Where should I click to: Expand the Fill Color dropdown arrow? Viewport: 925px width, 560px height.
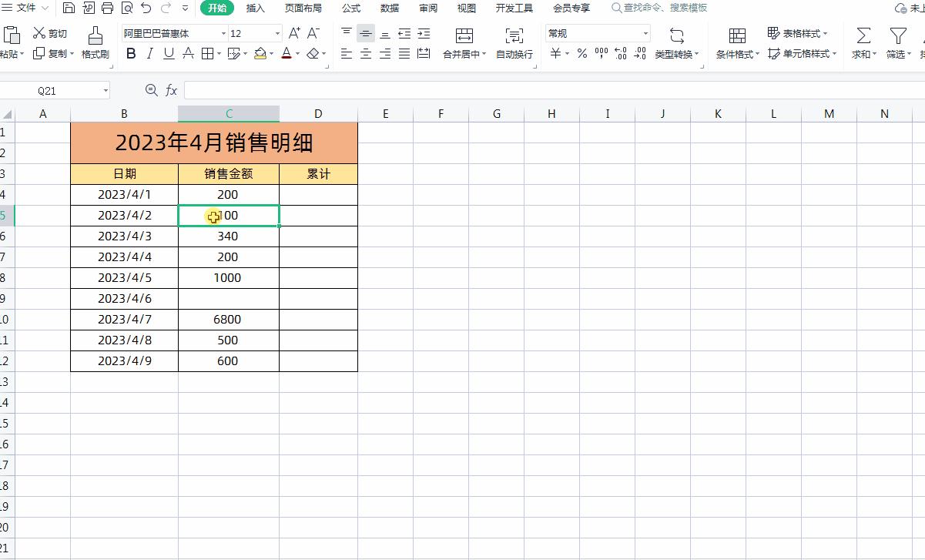[x=271, y=54]
